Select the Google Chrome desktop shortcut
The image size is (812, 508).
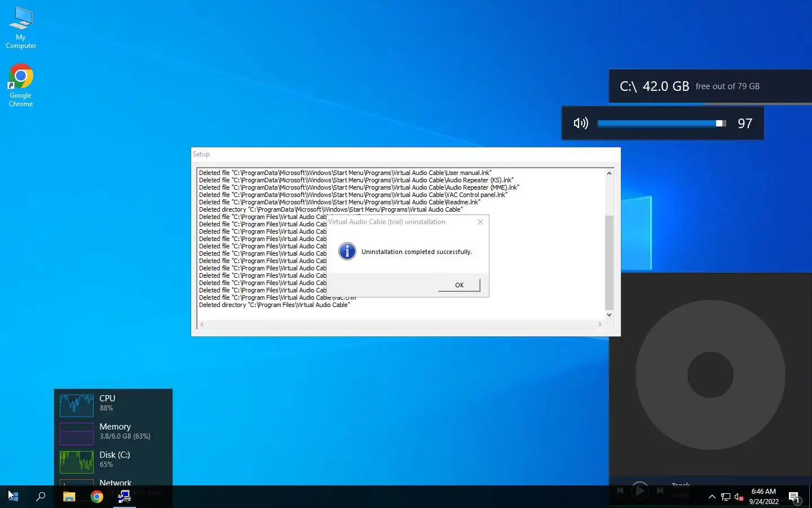click(x=21, y=85)
